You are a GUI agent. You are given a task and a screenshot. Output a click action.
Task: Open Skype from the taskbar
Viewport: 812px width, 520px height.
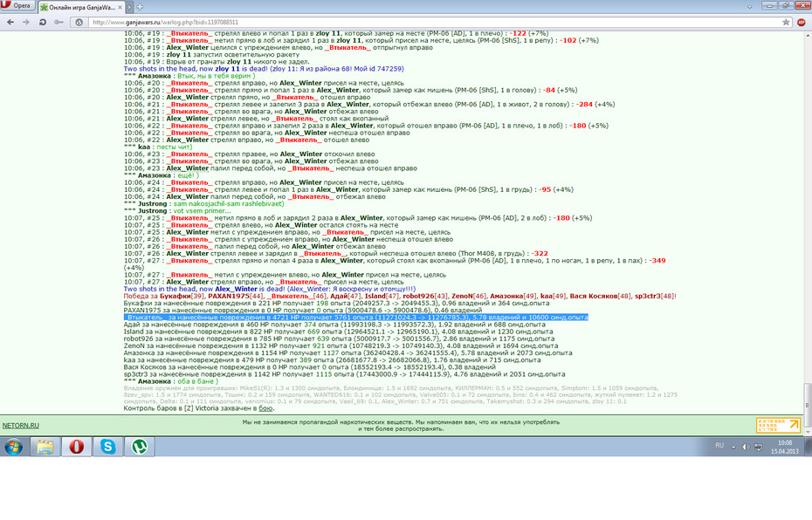pyautogui.click(x=107, y=447)
